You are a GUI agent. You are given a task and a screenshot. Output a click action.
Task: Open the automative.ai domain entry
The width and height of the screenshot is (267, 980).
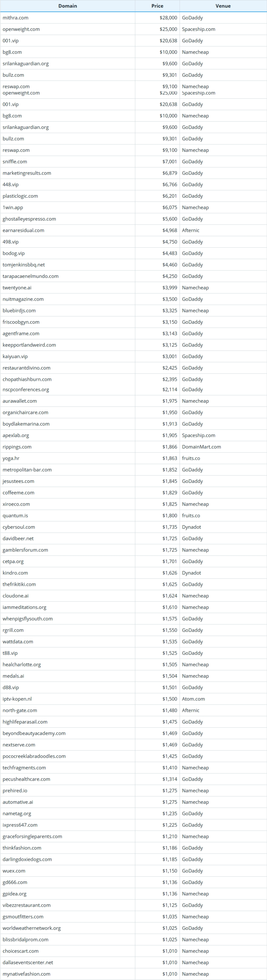[x=18, y=802]
